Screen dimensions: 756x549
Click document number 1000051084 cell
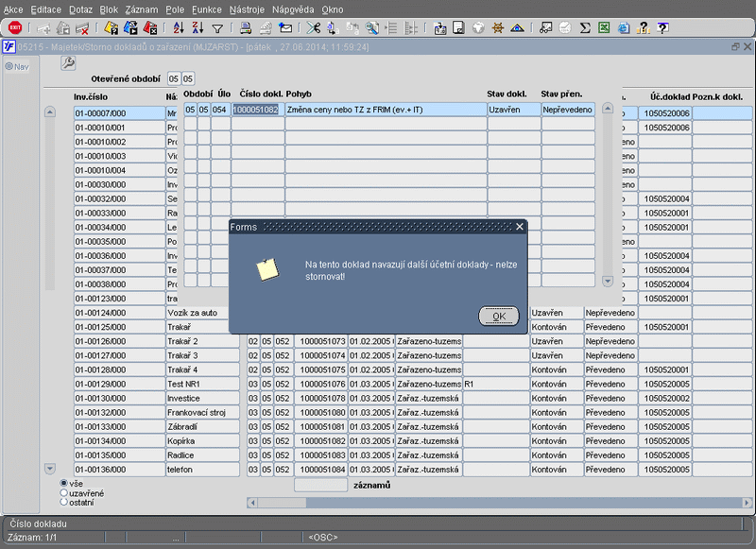[x=321, y=470]
